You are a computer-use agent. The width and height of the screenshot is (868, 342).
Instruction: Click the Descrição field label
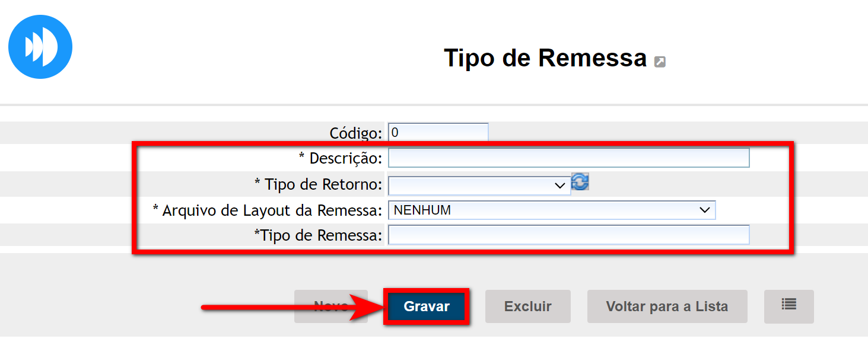pyautogui.click(x=341, y=158)
